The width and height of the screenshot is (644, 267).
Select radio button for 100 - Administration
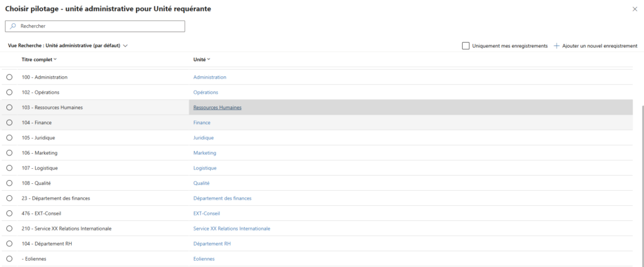click(x=9, y=77)
